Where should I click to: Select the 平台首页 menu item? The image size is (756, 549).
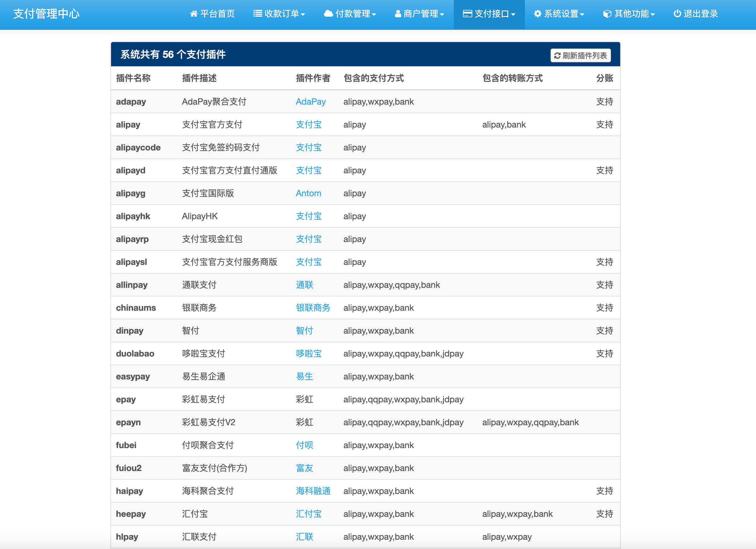tap(212, 14)
